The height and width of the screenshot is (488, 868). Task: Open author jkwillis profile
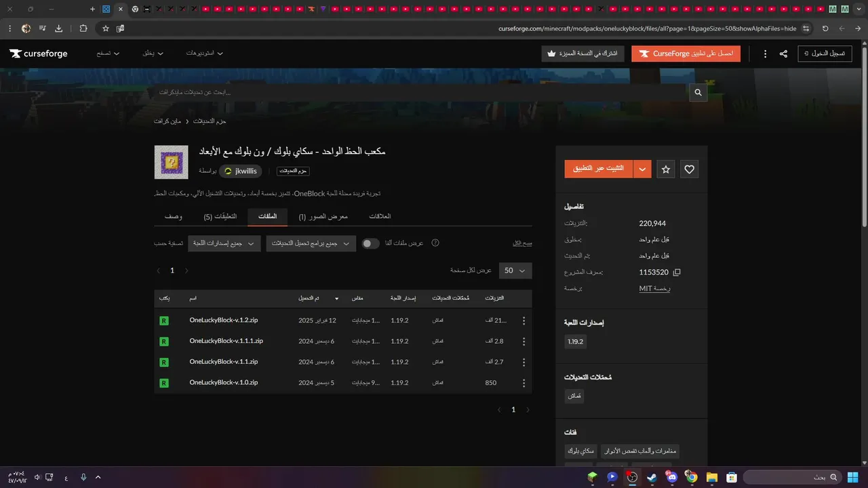tap(240, 171)
